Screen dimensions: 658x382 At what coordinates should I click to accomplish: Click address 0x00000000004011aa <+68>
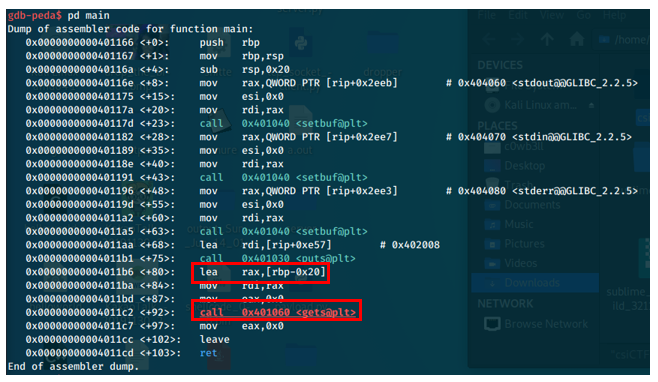tap(100, 245)
